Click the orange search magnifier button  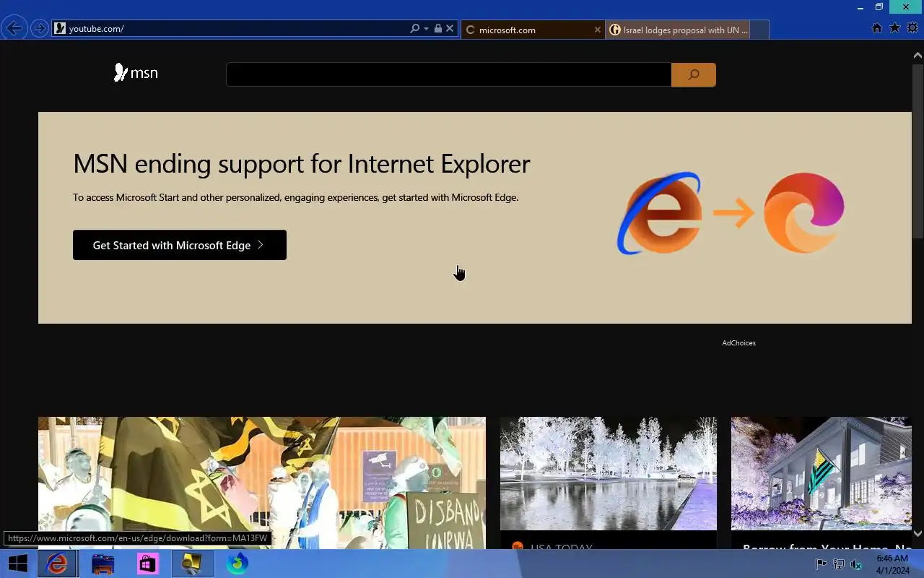click(x=694, y=74)
